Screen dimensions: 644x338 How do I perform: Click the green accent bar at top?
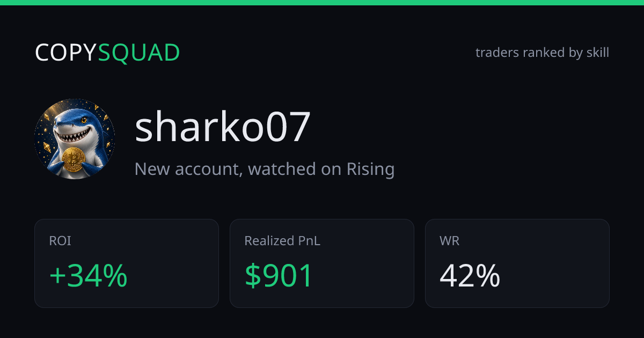[x=322, y=3]
